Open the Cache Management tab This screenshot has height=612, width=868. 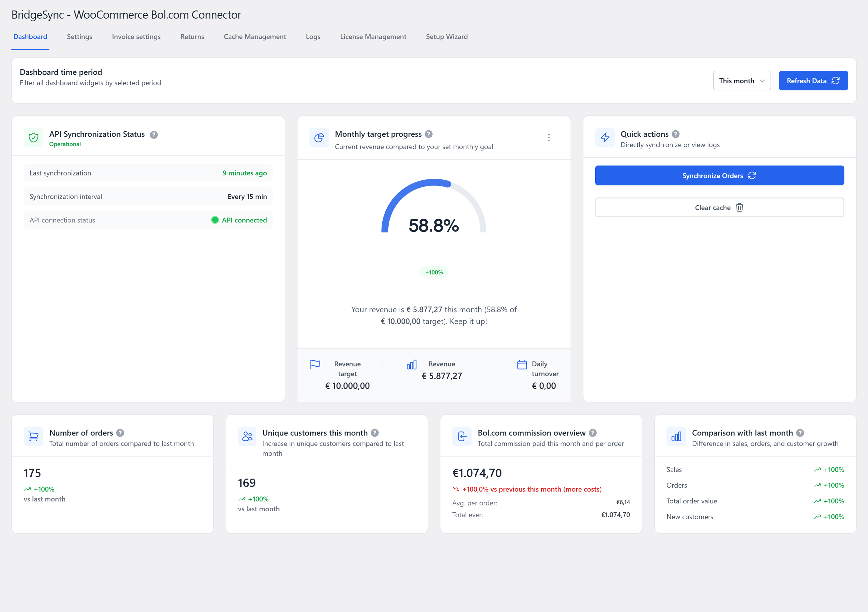point(255,37)
